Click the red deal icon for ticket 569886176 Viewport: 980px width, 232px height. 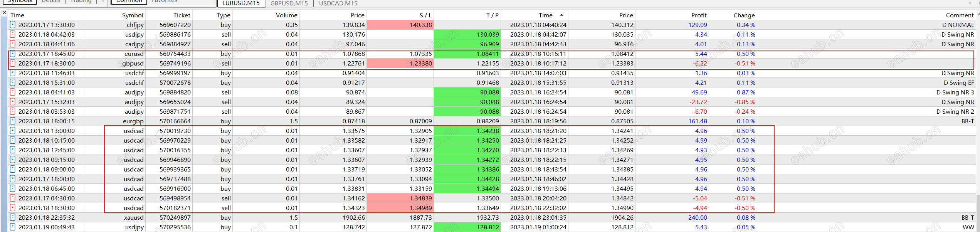click(13, 34)
